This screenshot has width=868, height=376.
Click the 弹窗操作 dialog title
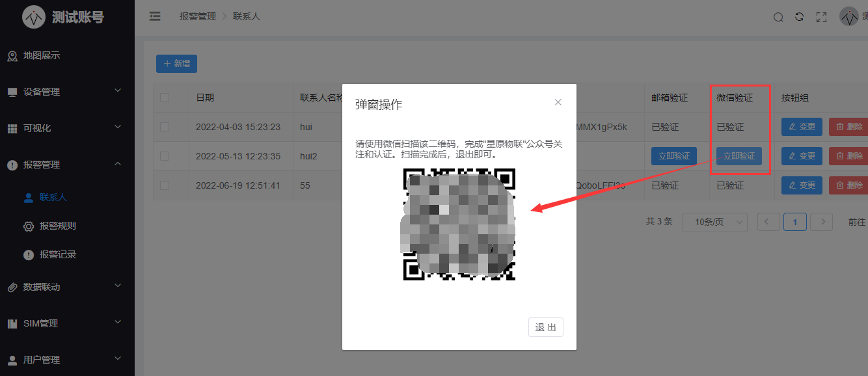tap(379, 104)
